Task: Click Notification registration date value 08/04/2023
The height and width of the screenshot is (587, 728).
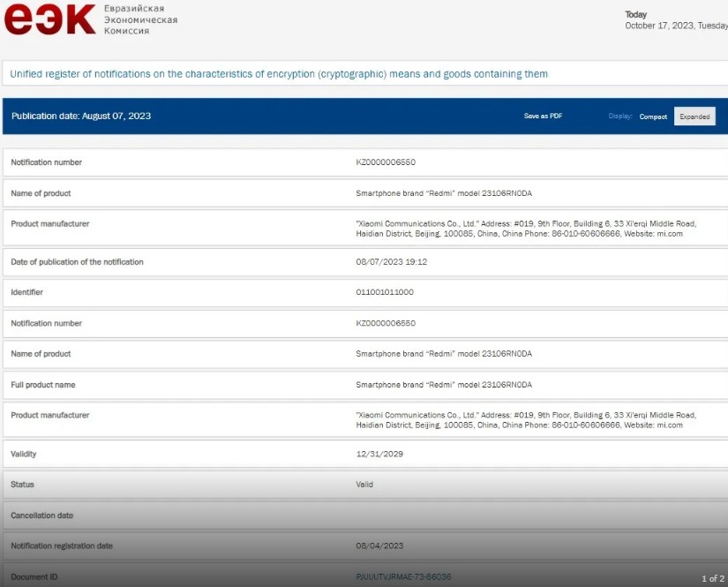Action: click(379, 546)
